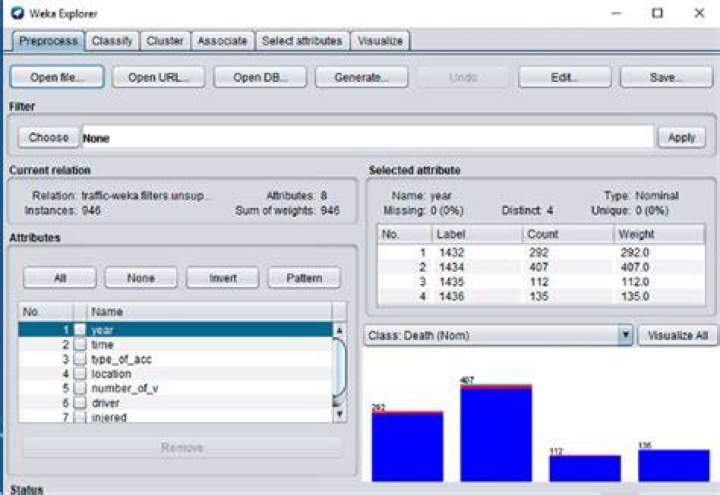Click the attribute list scroll down arrow
This screenshot has height=495, width=720.
click(x=339, y=414)
